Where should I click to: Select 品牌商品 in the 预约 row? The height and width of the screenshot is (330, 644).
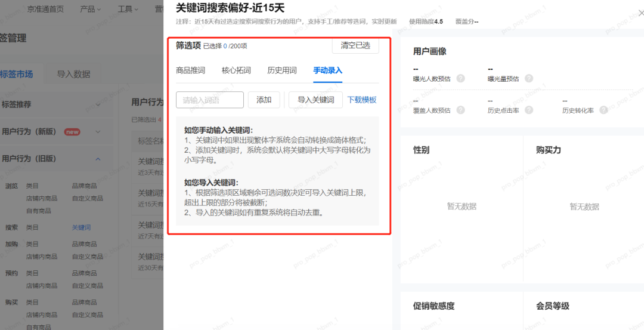tap(85, 273)
